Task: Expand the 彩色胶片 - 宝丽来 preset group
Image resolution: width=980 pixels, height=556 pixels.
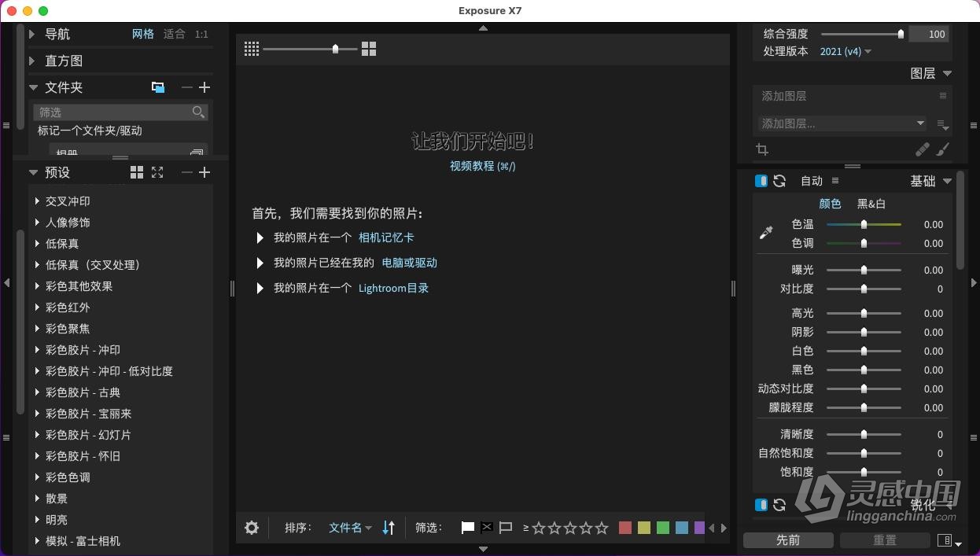Action: [x=38, y=414]
